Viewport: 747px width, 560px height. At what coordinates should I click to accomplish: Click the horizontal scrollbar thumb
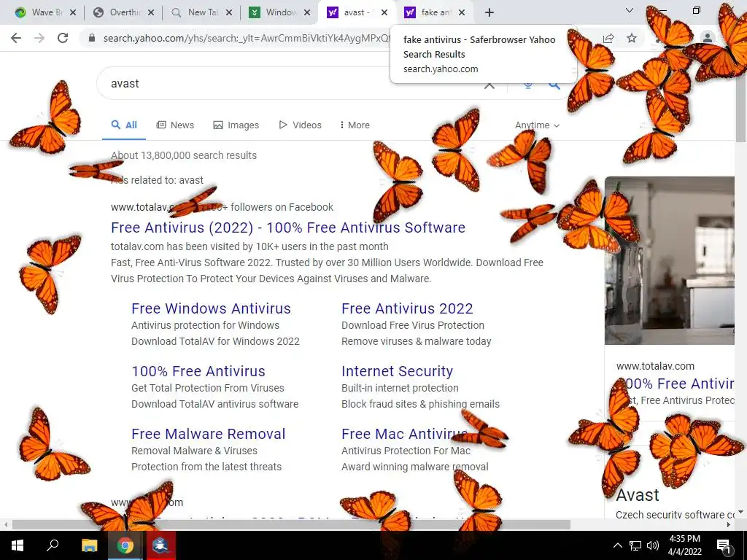[290, 525]
